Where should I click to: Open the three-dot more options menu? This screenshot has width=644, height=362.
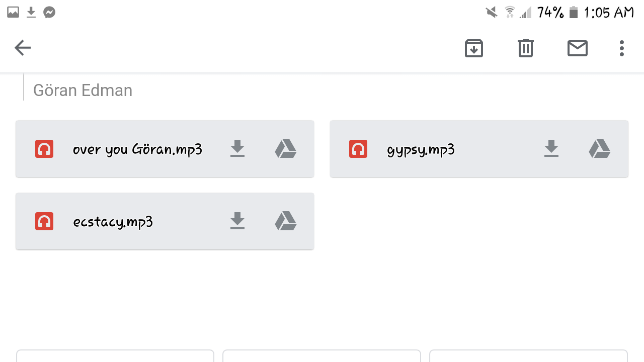[x=622, y=48]
